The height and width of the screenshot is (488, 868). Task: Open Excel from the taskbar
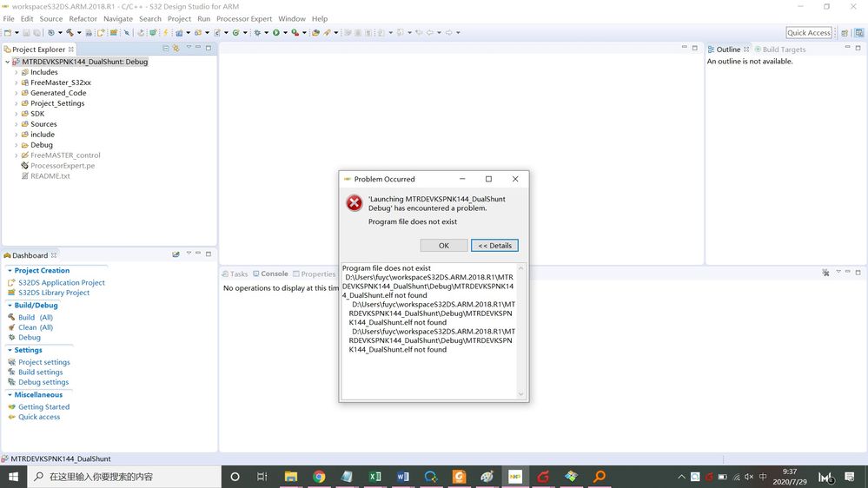374,477
